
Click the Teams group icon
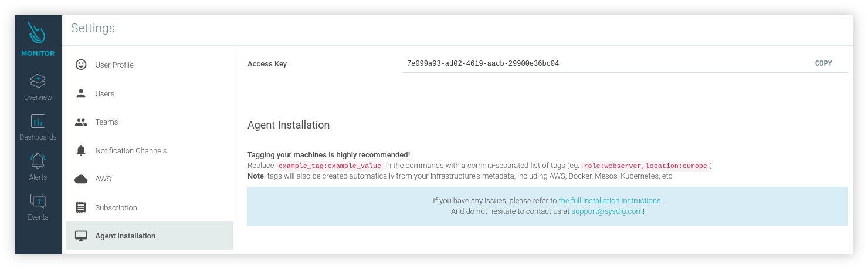(x=82, y=122)
